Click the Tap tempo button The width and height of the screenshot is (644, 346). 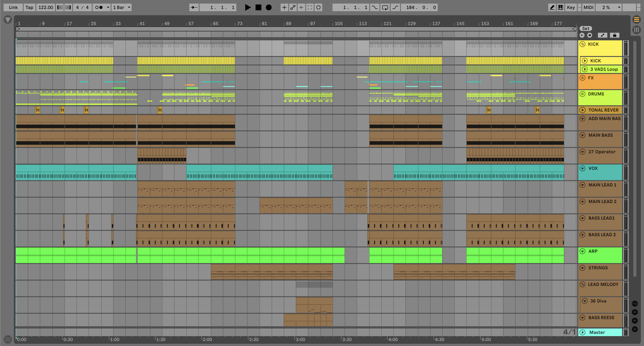[x=29, y=7]
